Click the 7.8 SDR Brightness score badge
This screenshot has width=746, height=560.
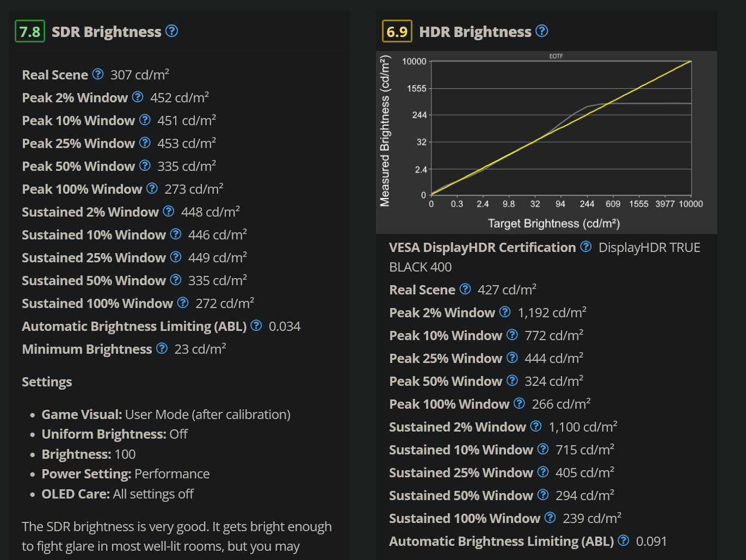click(30, 31)
